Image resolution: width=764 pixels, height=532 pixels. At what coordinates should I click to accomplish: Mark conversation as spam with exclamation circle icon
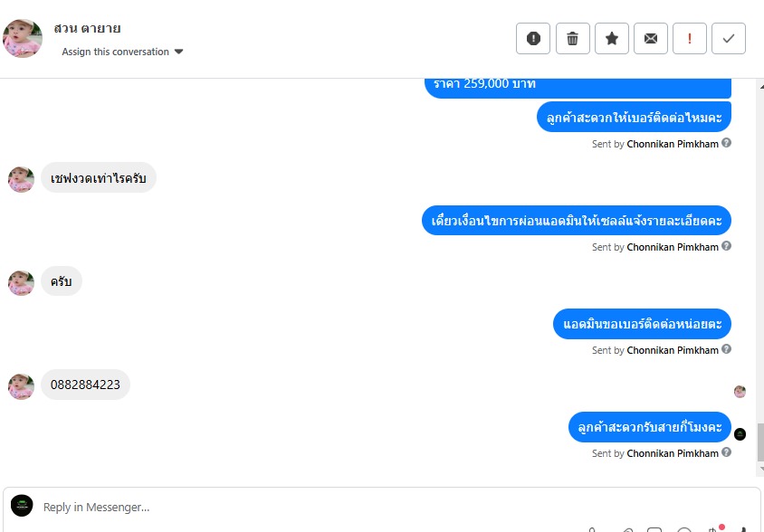click(533, 39)
